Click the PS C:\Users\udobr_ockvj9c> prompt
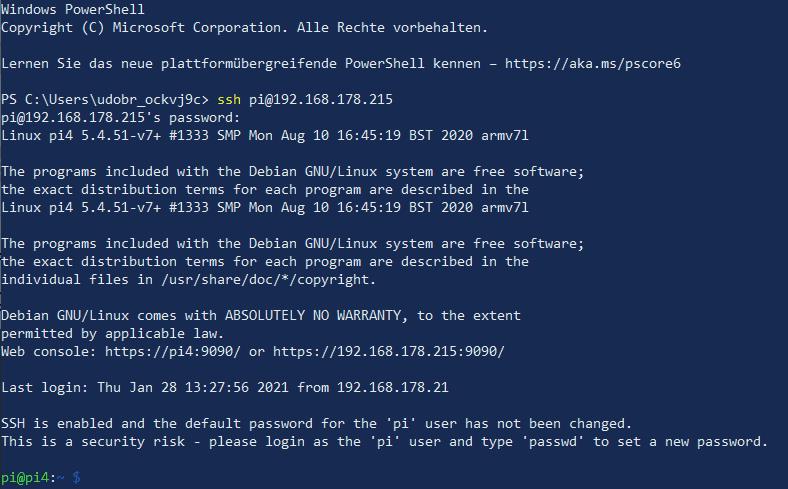The image size is (788, 489). pos(104,100)
